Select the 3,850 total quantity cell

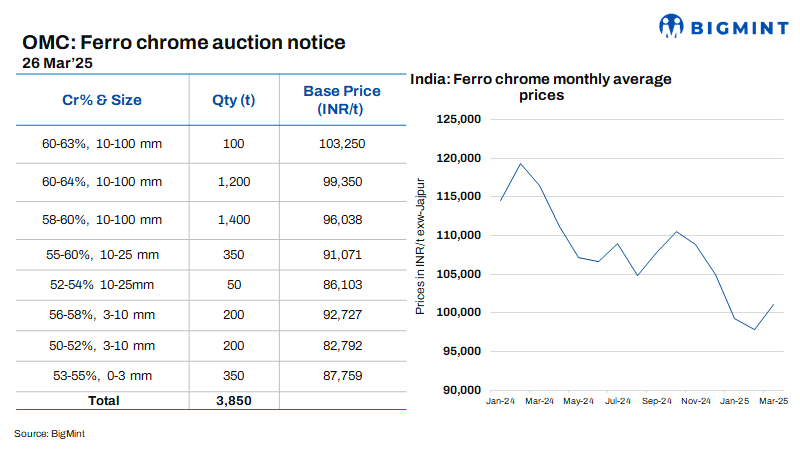234,400
